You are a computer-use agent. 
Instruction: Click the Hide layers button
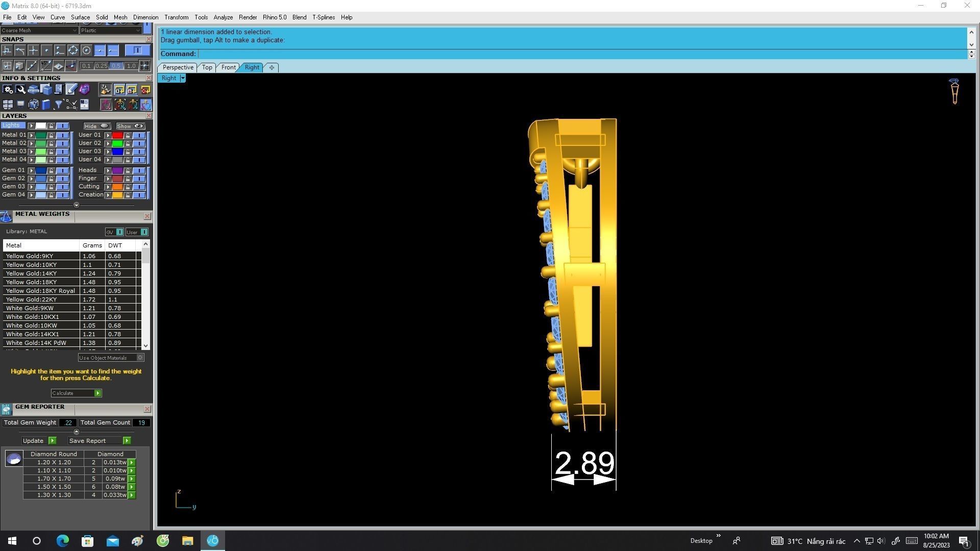point(97,126)
